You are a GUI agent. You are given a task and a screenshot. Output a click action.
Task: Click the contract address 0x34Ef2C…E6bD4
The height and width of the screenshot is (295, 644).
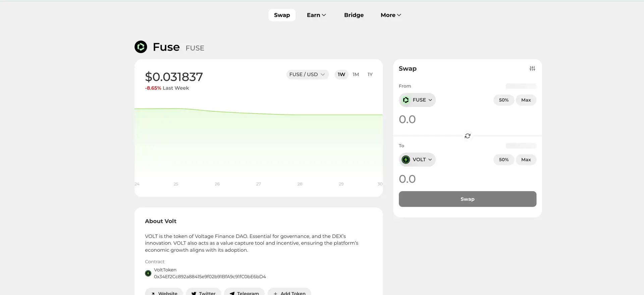point(210,277)
